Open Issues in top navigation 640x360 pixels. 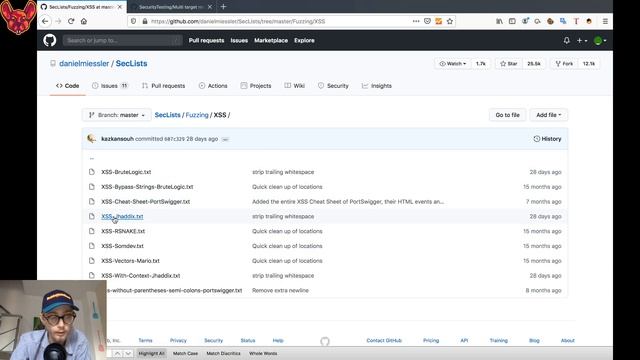coord(239,40)
